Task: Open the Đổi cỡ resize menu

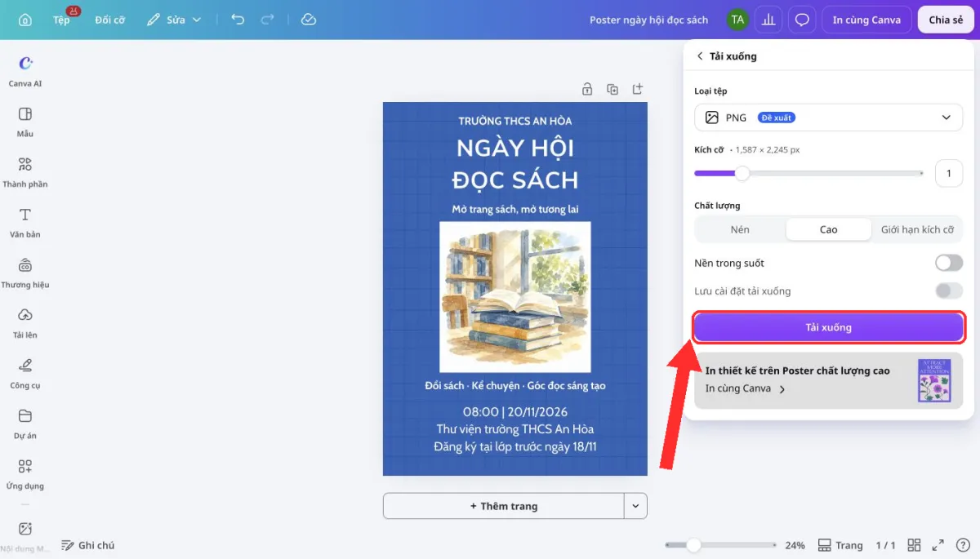Action: [109, 20]
